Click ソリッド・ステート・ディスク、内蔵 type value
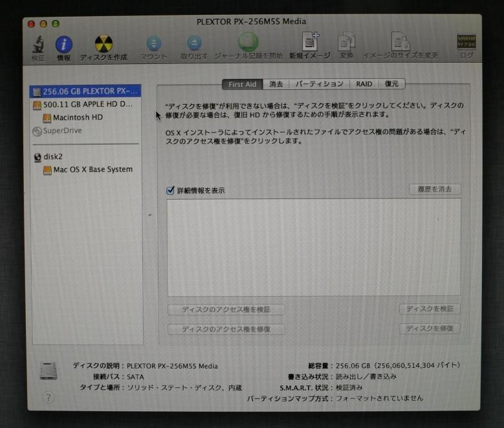This screenshot has width=504, height=428. pyautogui.click(x=184, y=388)
